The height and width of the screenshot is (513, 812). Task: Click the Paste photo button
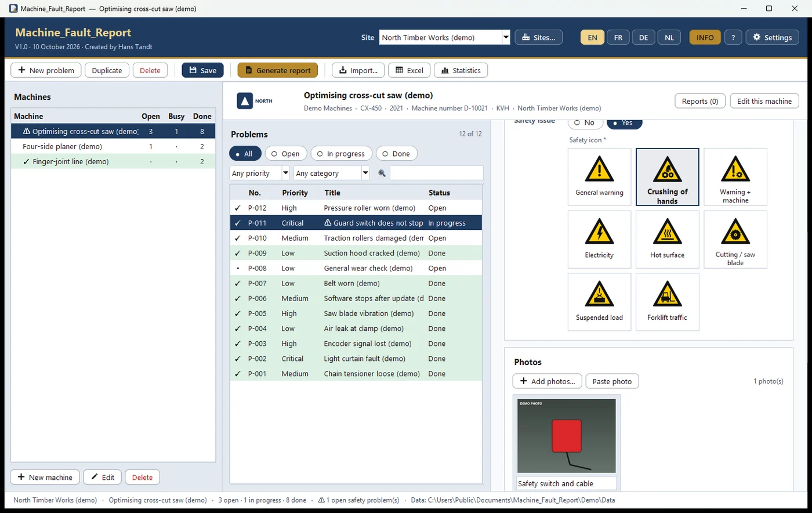(612, 381)
